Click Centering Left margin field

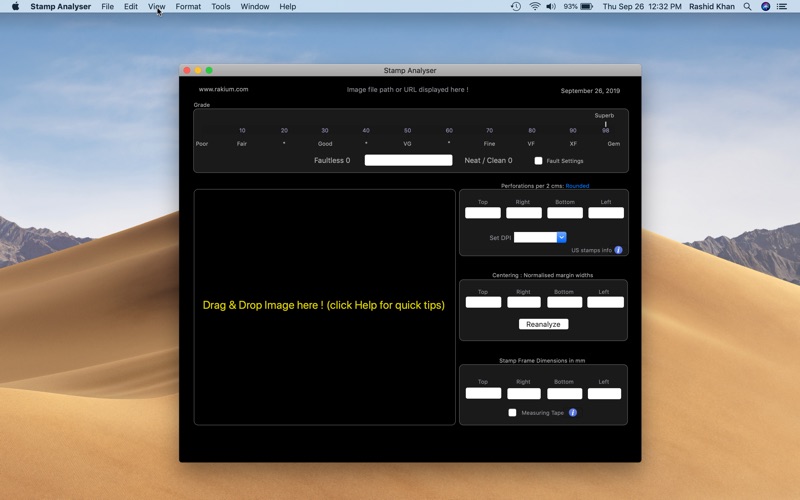605,302
